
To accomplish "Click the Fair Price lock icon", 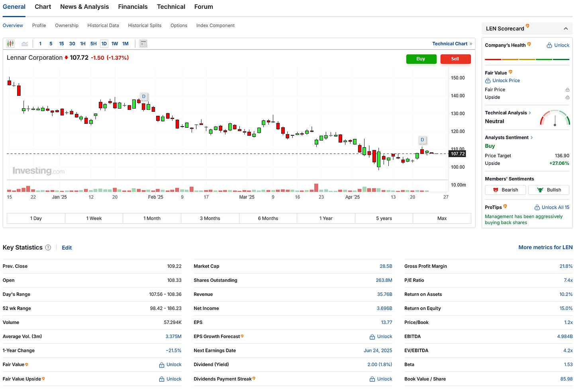I will point(567,90).
